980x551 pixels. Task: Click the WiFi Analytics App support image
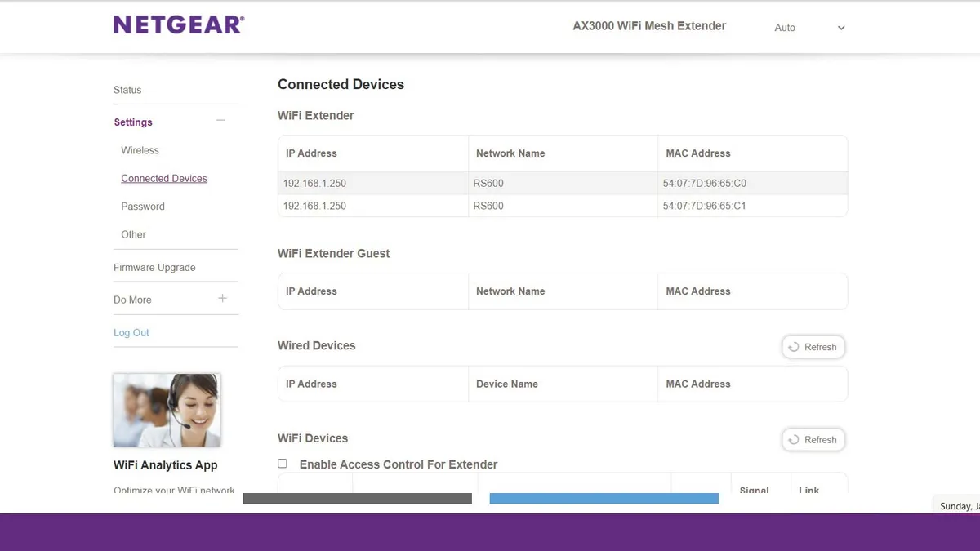[166, 410]
